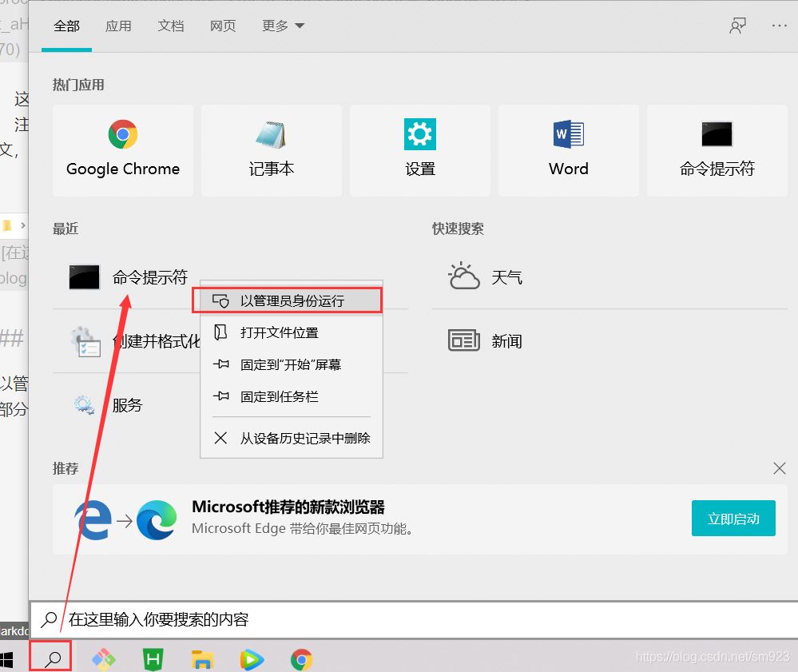The image size is (798, 672).
Task: Select 以管理员身份运行 in context menu
Action: point(288,300)
